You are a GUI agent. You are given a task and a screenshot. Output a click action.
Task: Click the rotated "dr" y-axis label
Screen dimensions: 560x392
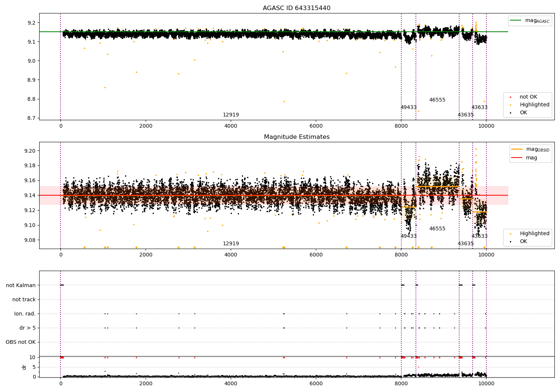coord(24,367)
